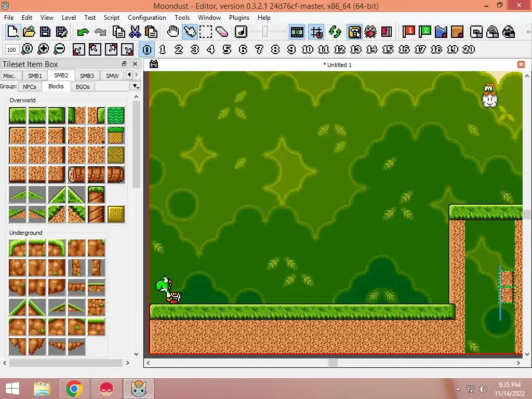Open the Plugins menu
This screenshot has width=532, height=399.
(x=239, y=18)
